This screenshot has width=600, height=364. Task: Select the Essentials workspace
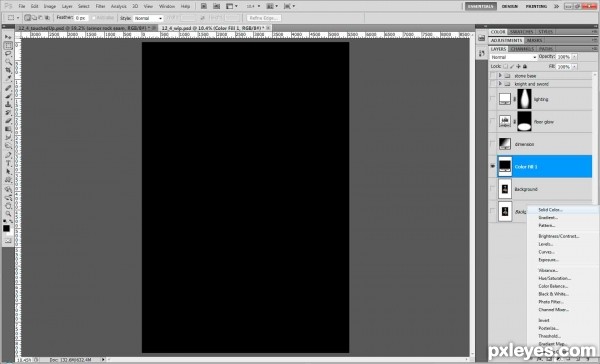pyautogui.click(x=481, y=6)
